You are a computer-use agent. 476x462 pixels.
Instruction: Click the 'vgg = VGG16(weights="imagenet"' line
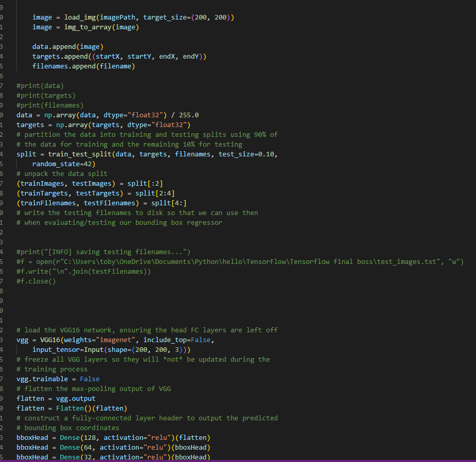(x=115, y=340)
